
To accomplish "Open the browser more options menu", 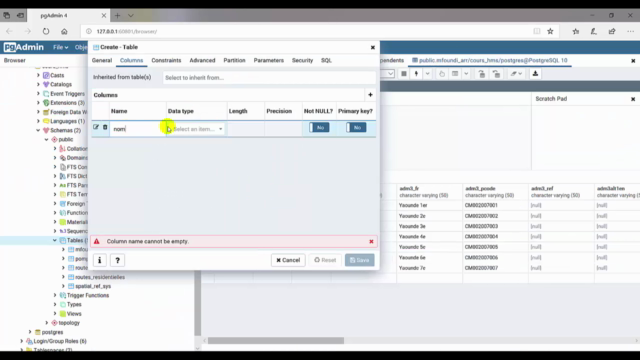I will tap(631, 31).
